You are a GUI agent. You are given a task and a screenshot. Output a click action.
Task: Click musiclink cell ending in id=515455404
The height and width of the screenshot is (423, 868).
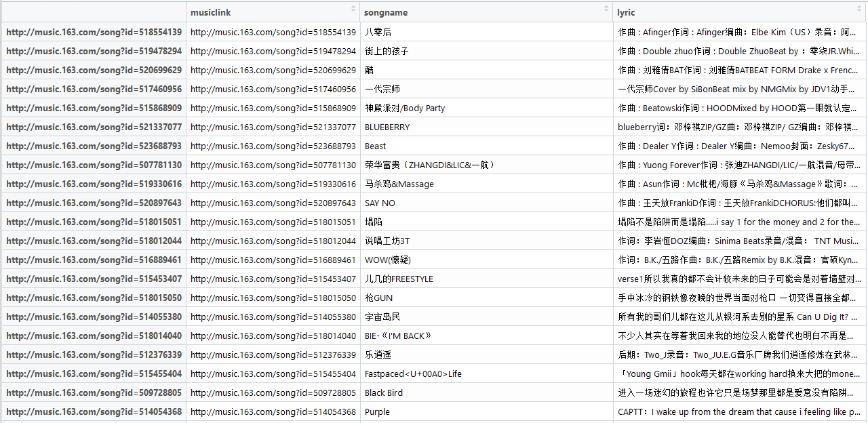273,374
